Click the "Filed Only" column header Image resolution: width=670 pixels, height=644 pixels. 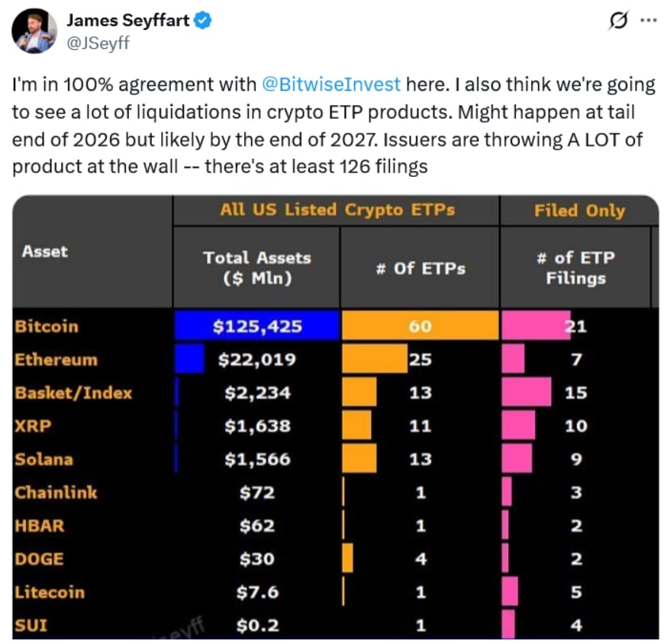click(x=578, y=211)
